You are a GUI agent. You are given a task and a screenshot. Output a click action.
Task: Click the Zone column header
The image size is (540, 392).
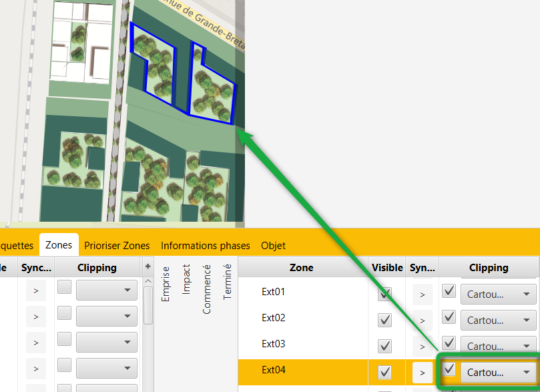[x=302, y=267]
